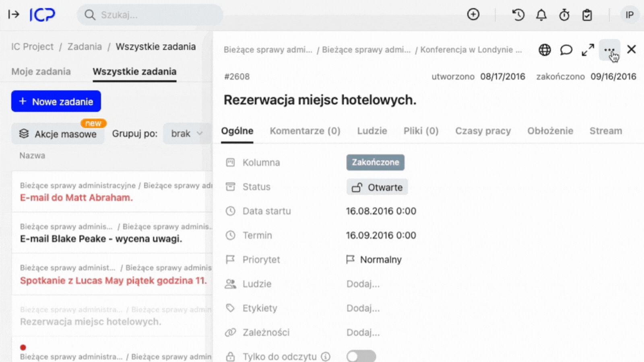Switch to the Komentarze tab
The height and width of the screenshot is (362, 644).
[305, 131]
